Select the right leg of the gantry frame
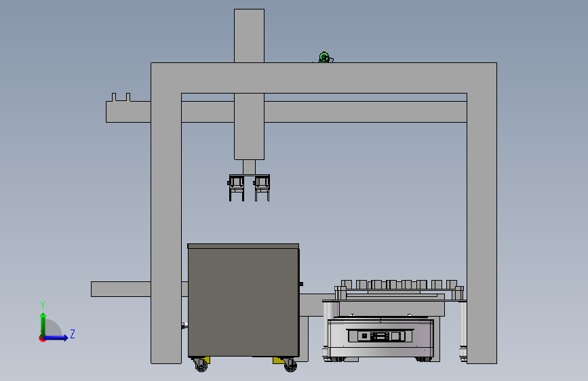The image size is (588, 381). [482, 228]
